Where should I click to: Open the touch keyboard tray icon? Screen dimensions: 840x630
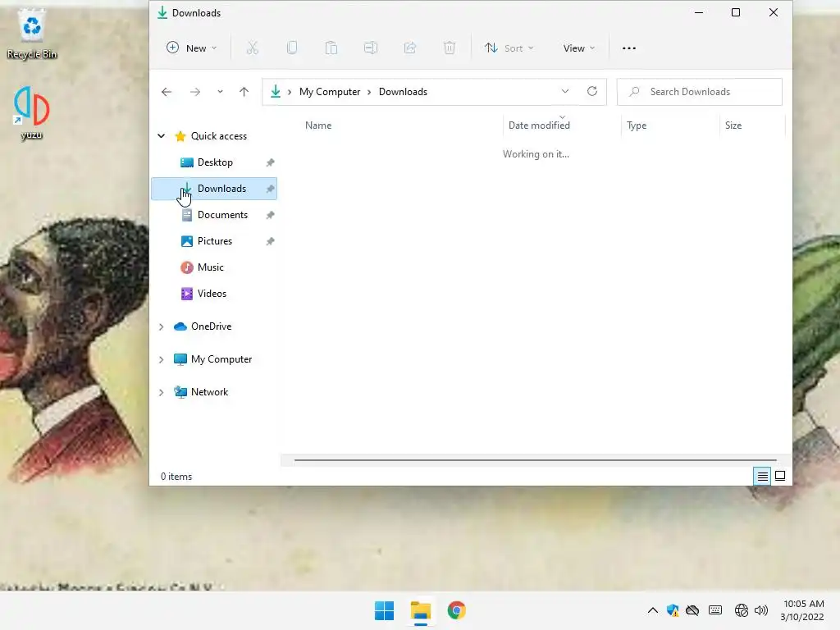click(715, 610)
